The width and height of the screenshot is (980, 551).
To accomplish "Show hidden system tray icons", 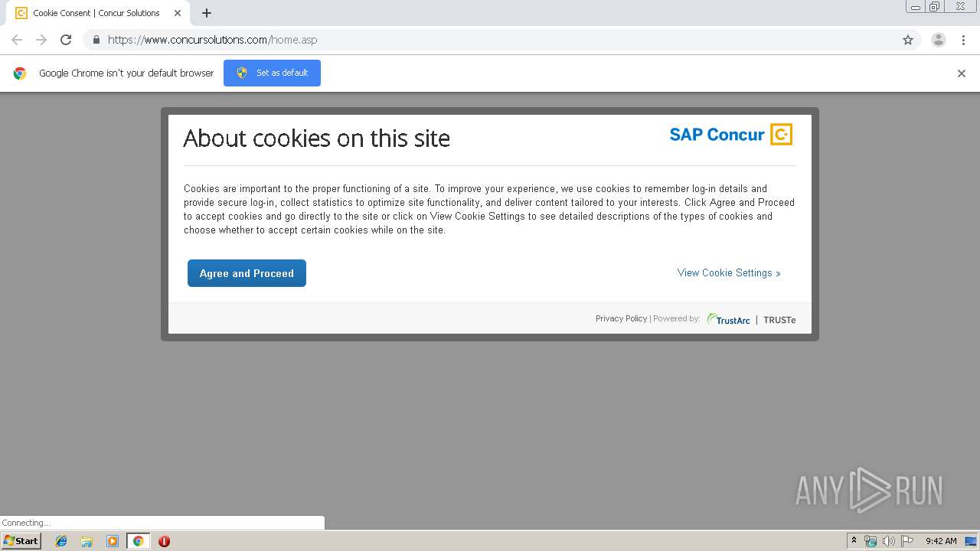I will 854,541.
